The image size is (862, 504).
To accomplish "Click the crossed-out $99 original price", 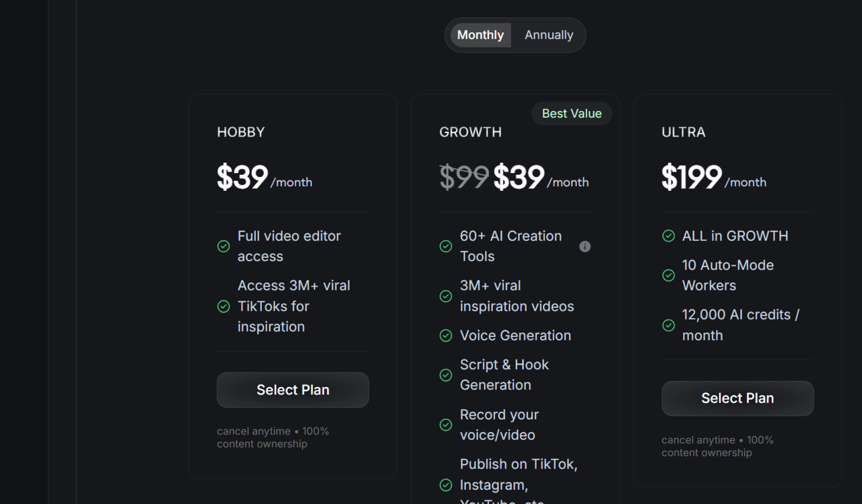I will pos(464,177).
